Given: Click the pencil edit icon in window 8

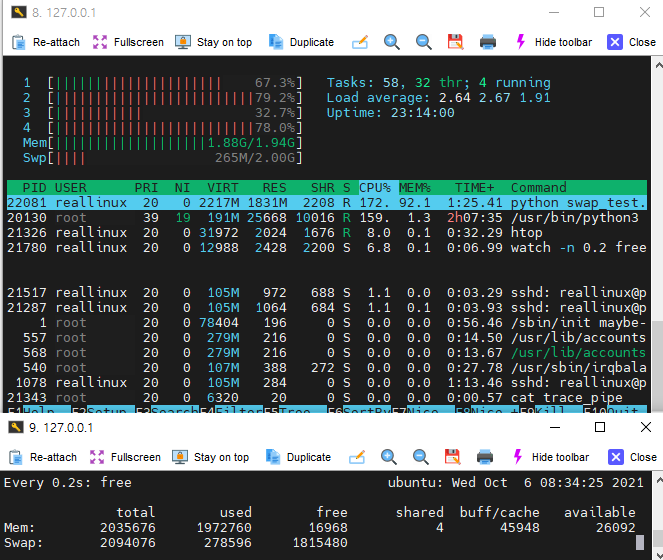Looking at the screenshot, I should click(360, 42).
